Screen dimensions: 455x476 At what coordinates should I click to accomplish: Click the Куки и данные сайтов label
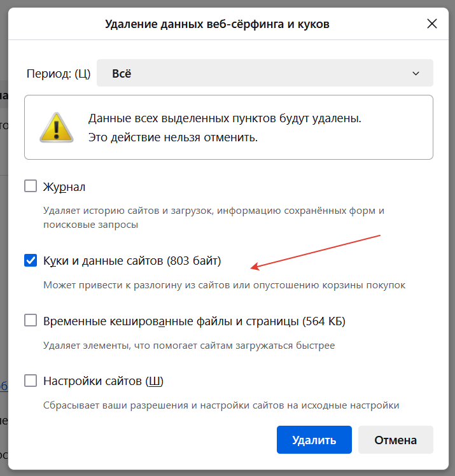click(132, 261)
